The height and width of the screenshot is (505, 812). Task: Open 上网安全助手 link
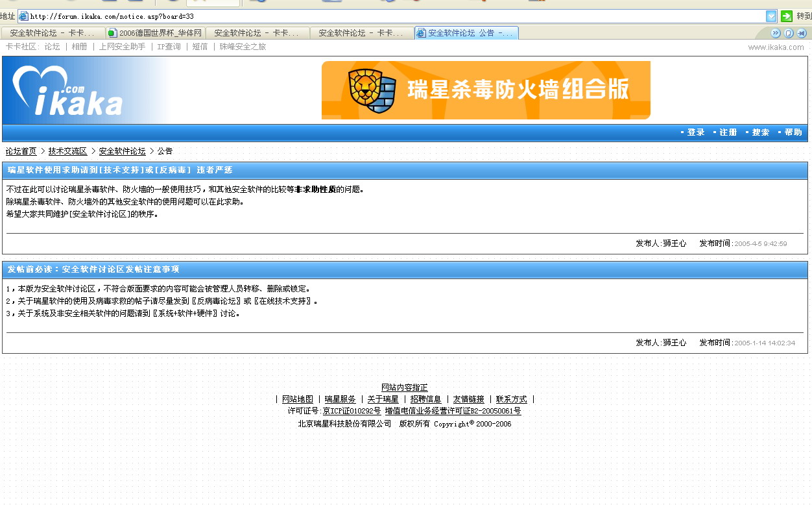click(x=122, y=47)
